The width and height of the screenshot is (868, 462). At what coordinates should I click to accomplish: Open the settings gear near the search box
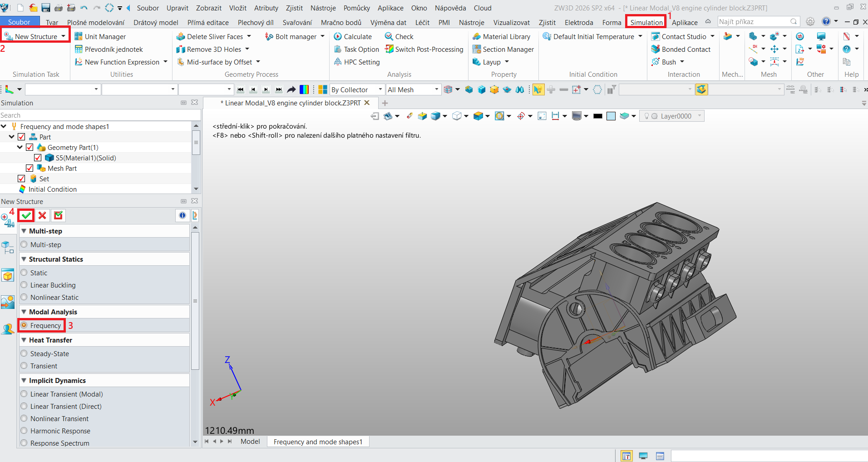click(x=810, y=22)
